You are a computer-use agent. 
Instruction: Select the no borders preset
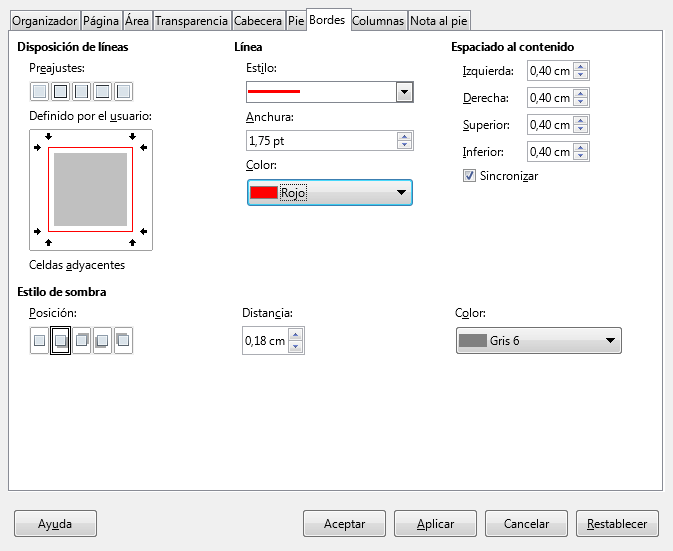pyautogui.click(x=39, y=92)
